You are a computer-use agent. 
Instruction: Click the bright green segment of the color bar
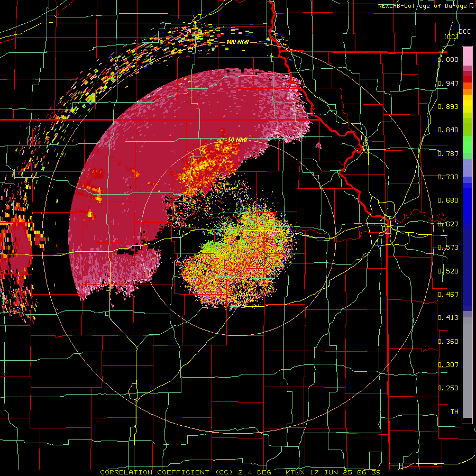click(467, 144)
